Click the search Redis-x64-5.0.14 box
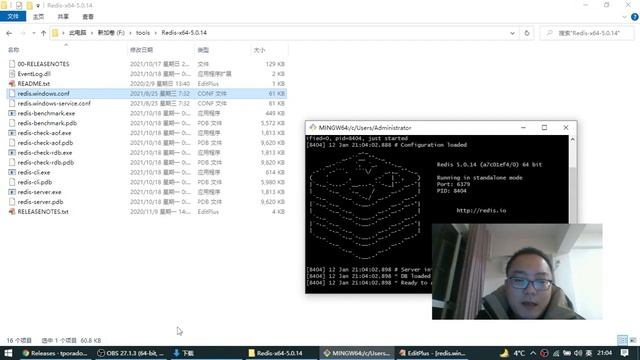 (x=588, y=33)
